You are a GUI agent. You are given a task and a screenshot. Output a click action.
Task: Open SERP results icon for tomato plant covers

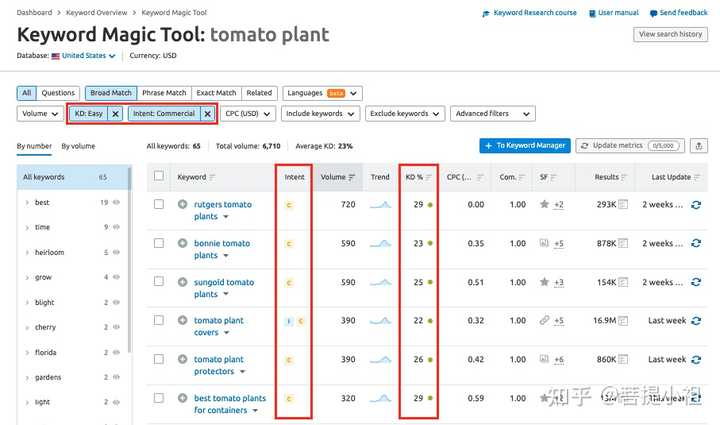coord(623,321)
